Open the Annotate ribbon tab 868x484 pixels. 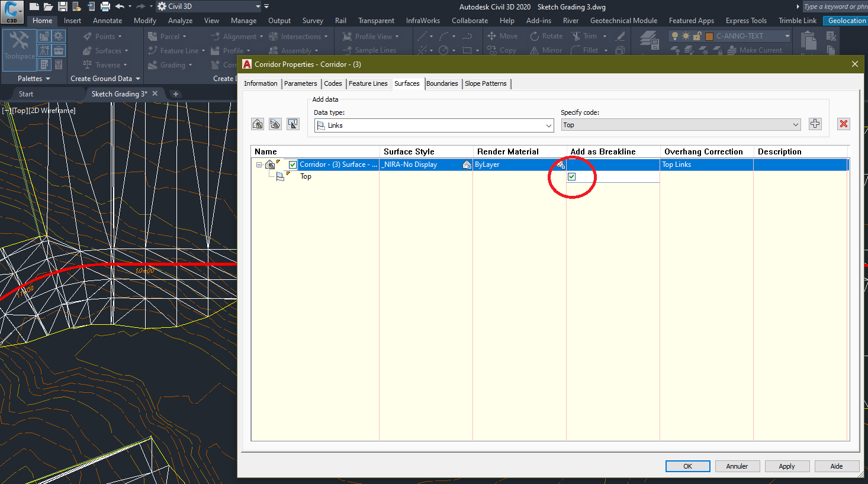(107, 20)
